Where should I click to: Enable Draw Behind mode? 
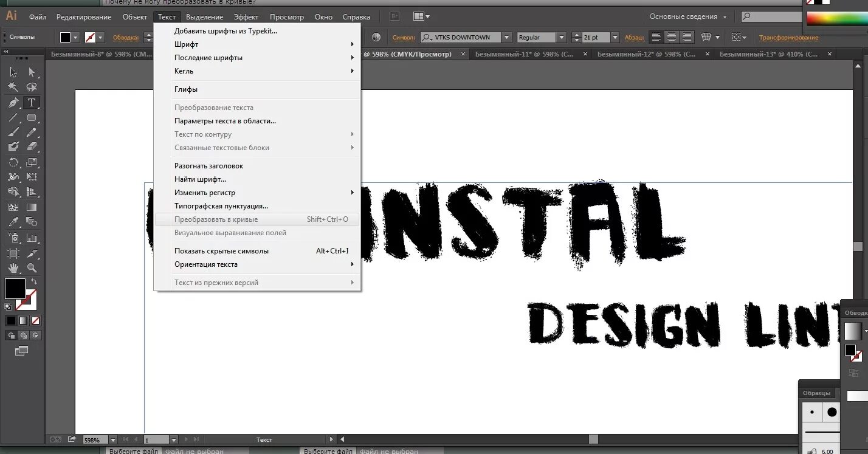(23, 335)
